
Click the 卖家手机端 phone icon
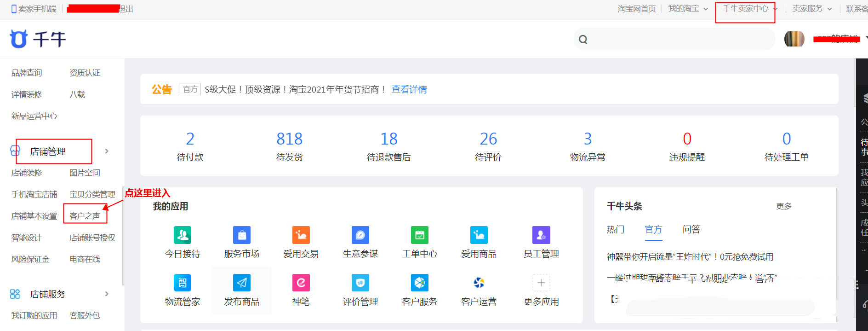[x=14, y=9]
